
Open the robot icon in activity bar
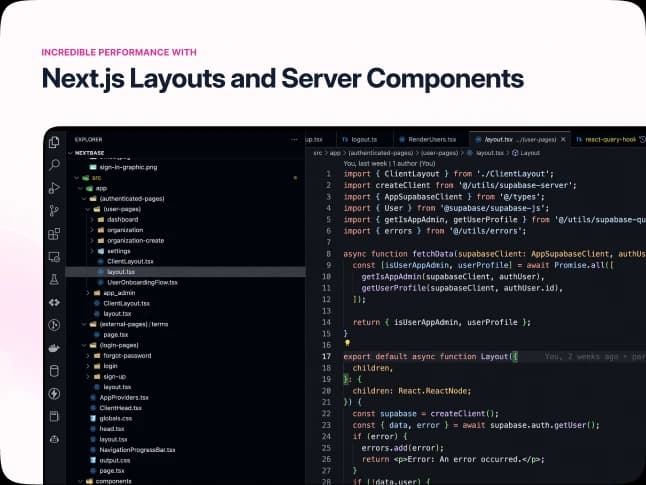pos(54,439)
